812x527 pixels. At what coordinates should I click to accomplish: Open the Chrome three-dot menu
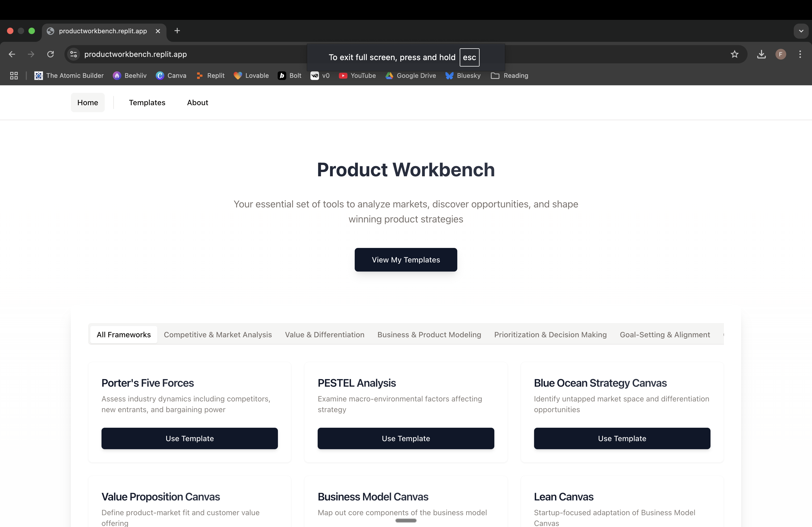pyautogui.click(x=800, y=54)
